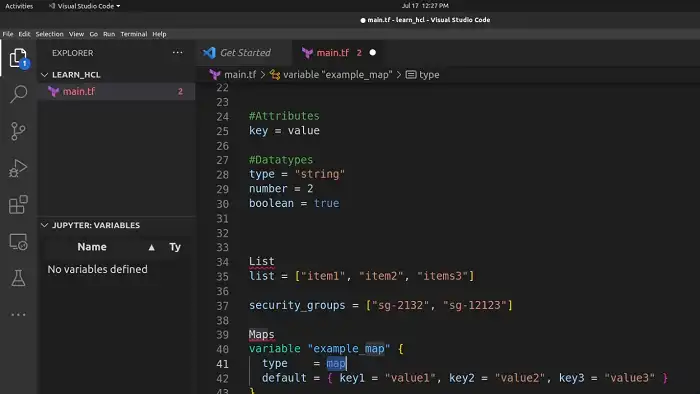This screenshot has height=394, width=700.
Task: Open the Terminal menu
Action: [134, 34]
